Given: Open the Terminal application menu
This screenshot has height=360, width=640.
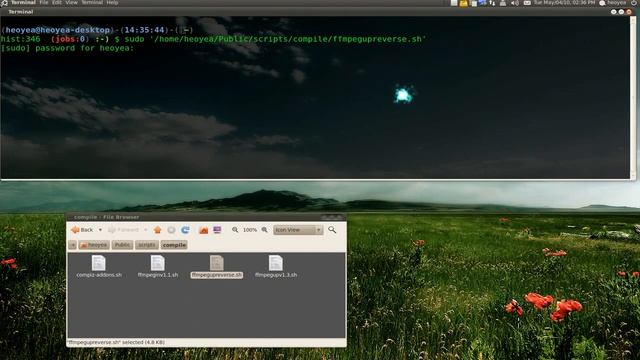Looking at the screenshot, I should [23, 2].
